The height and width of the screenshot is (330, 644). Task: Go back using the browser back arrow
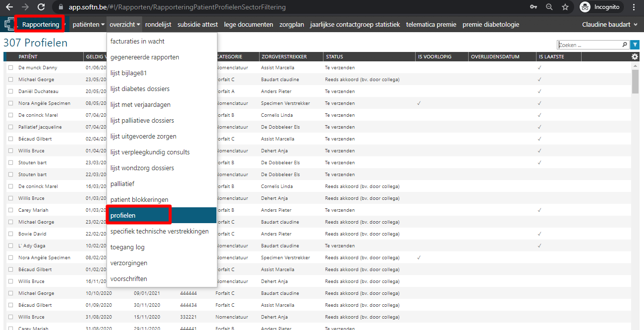pyautogui.click(x=9, y=7)
